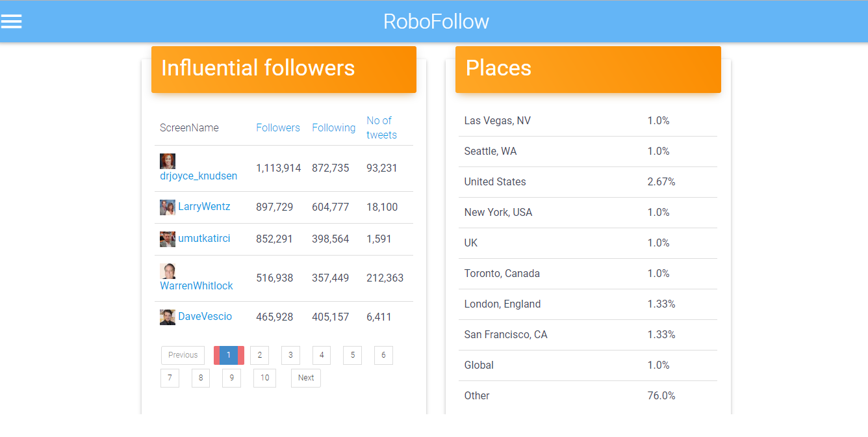Click LarryWentz's profile avatar

(x=168, y=207)
